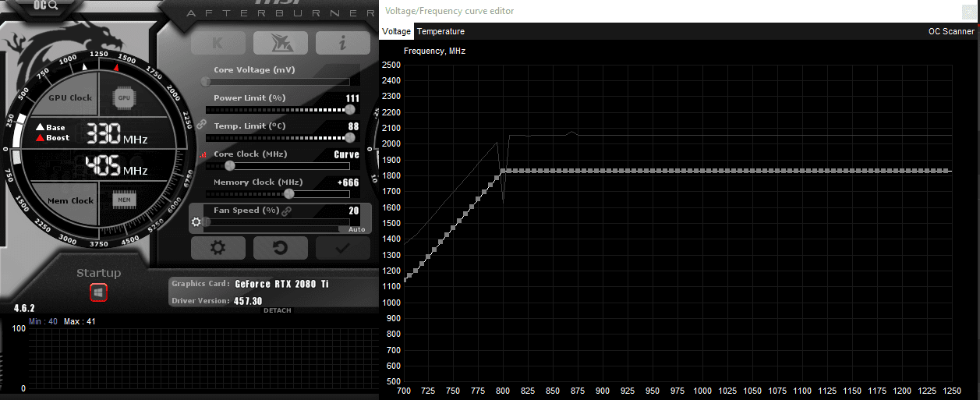This screenshot has height=400, width=980.
Task: Switch to the Temperature tab
Action: point(440,31)
